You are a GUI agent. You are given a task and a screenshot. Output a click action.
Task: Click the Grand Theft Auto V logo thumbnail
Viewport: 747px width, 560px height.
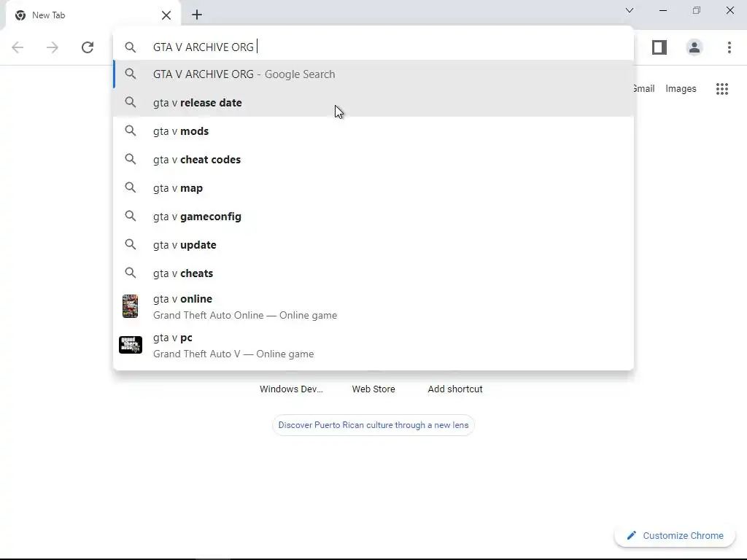130,345
